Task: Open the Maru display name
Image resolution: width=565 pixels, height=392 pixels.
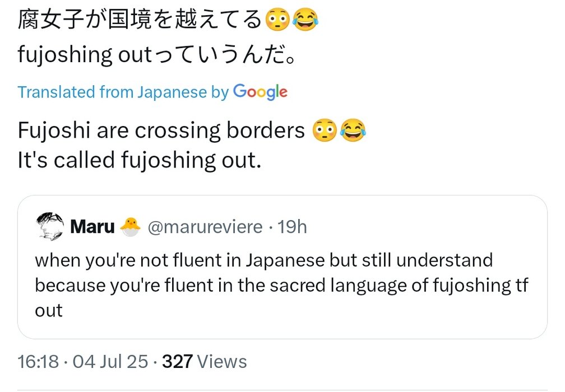Action: click(x=92, y=227)
